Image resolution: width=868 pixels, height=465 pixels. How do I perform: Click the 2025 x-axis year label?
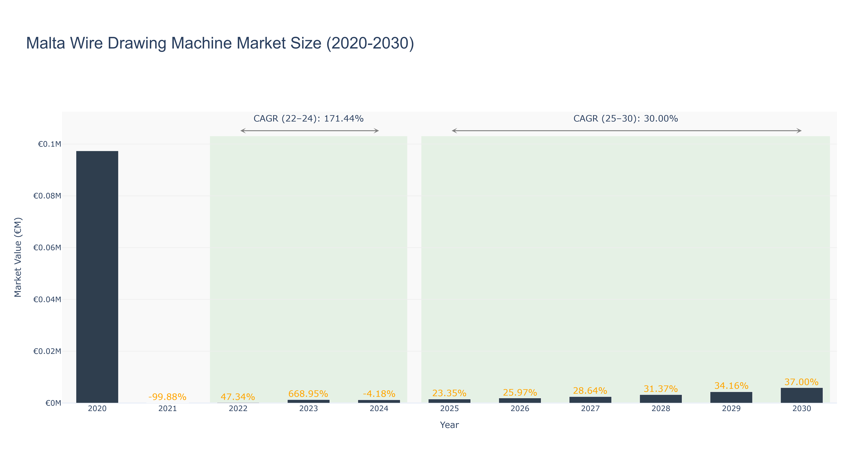[449, 409]
